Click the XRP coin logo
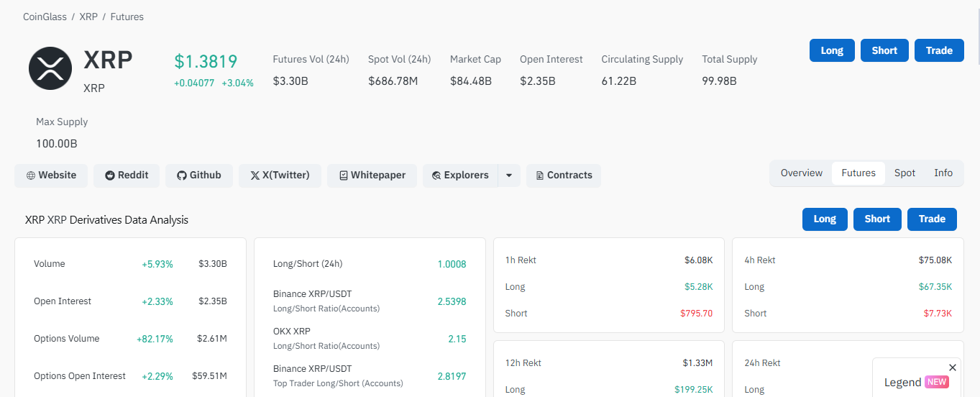Screen dimensions: 980x397 click(x=50, y=68)
